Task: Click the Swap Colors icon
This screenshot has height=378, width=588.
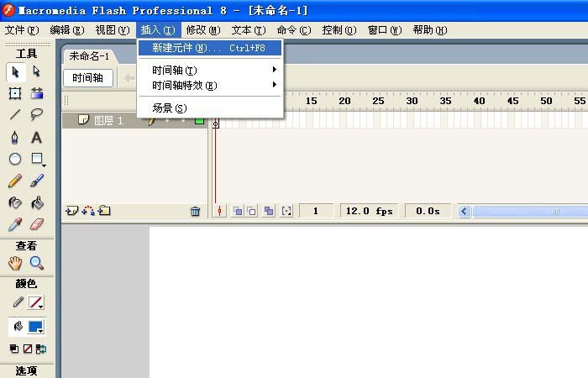Action: (x=41, y=349)
